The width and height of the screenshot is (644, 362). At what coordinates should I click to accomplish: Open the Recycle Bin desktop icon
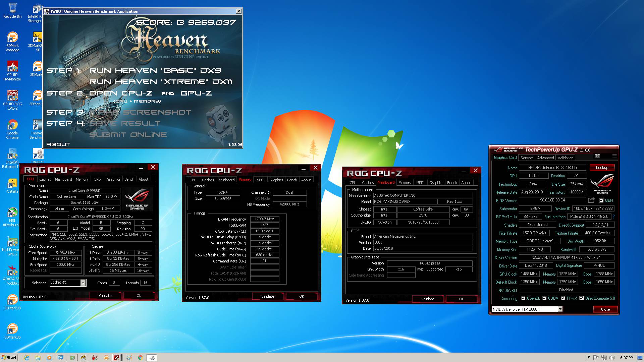click(12, 10)
